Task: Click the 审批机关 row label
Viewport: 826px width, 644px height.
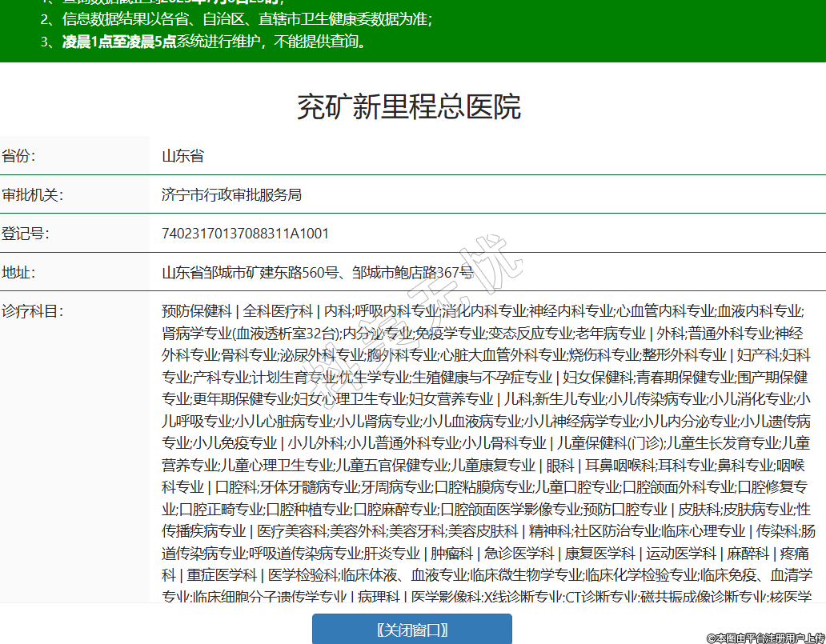Action: pyautogui.click(x=32, y=194)
